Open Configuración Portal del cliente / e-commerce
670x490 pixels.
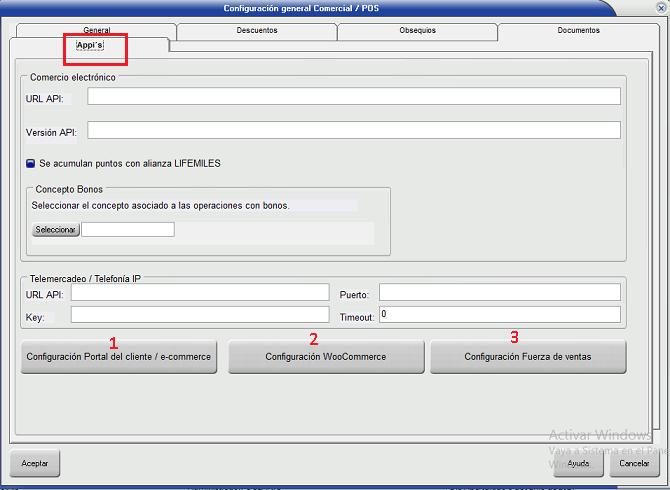click(120, 357)
